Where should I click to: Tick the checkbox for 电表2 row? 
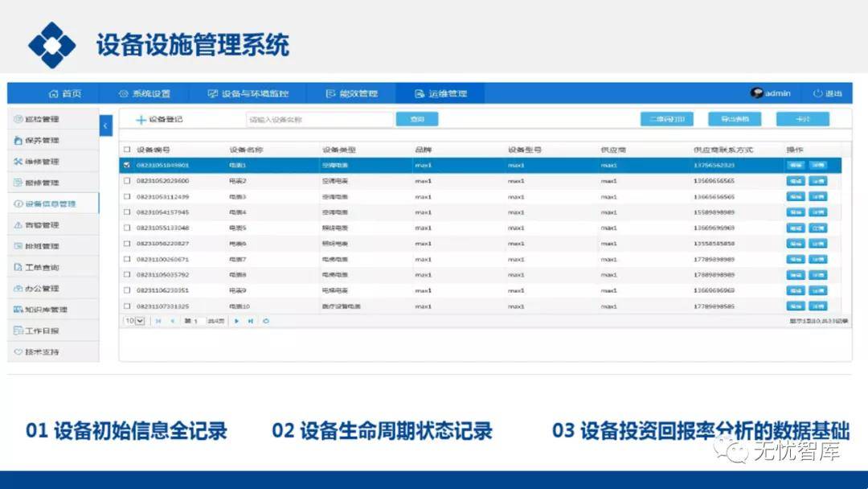click(x=126, y=181)
